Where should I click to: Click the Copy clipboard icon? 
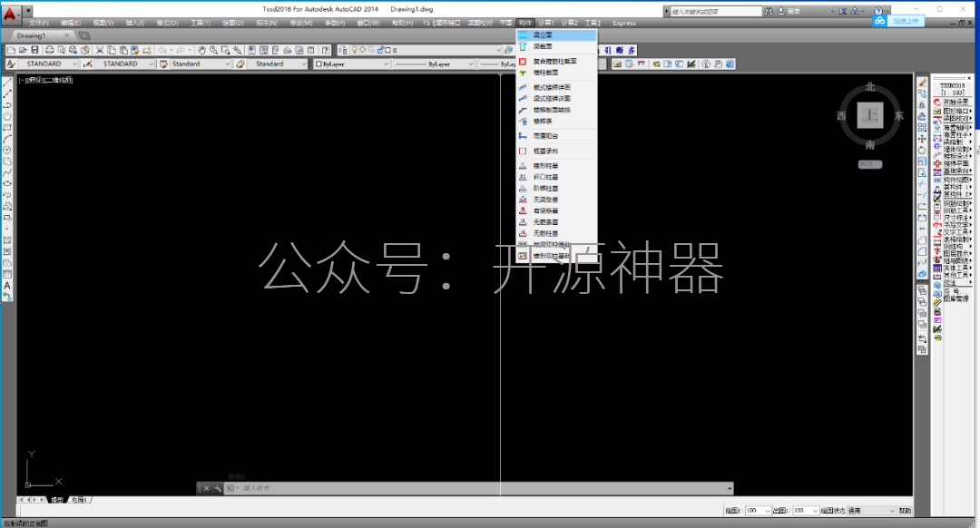(x=112, y=50)
